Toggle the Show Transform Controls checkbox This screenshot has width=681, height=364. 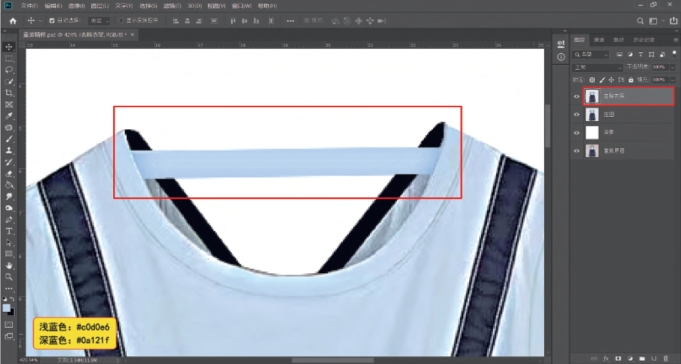click(121, 21)
